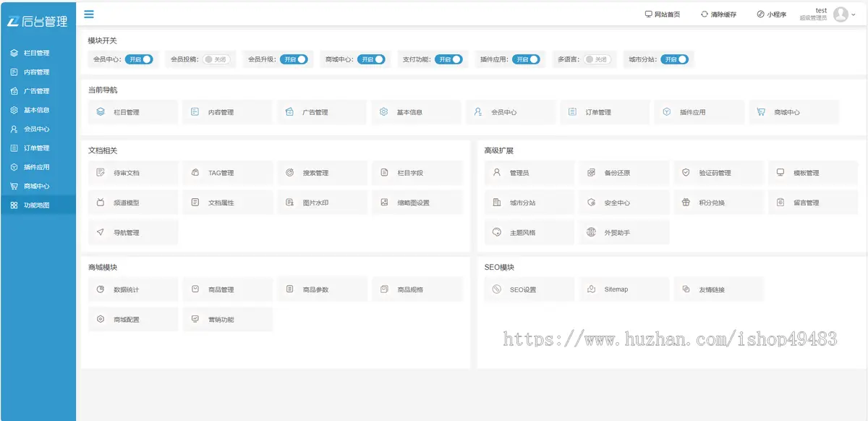Toggle the 插件应用 module switch
The image size is (868, 421).
[526, 59]
